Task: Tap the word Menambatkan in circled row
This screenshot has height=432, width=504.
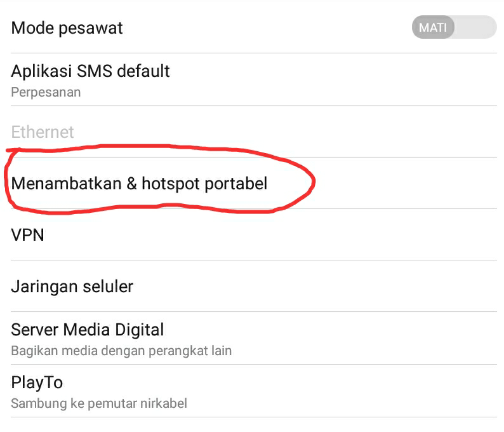Action: pos(66,184)
